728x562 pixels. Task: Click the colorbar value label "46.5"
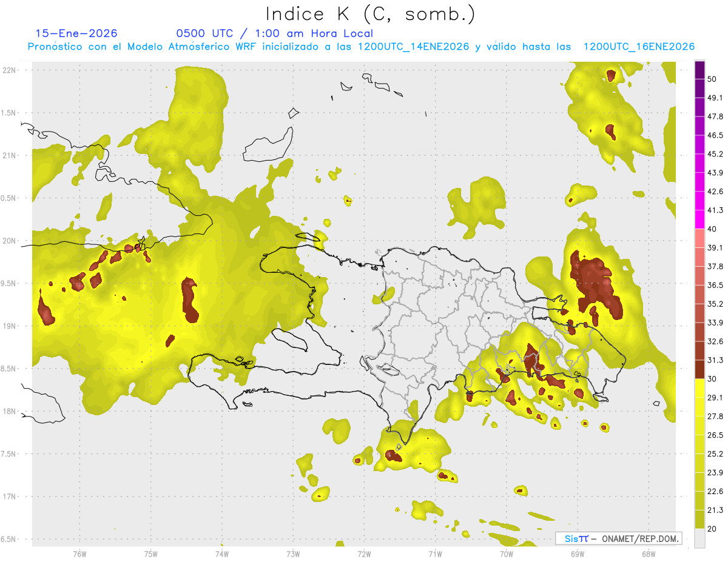click(715, 136)
